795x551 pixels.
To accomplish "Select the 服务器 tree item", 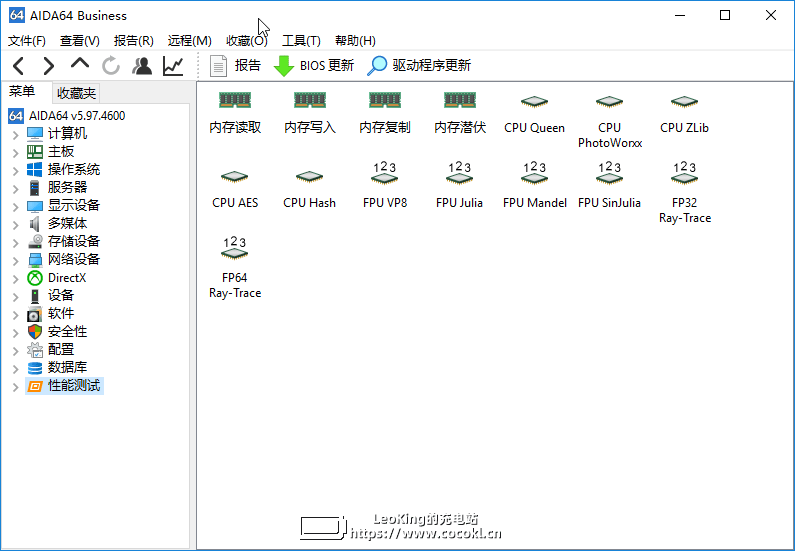I will point(58,188).
